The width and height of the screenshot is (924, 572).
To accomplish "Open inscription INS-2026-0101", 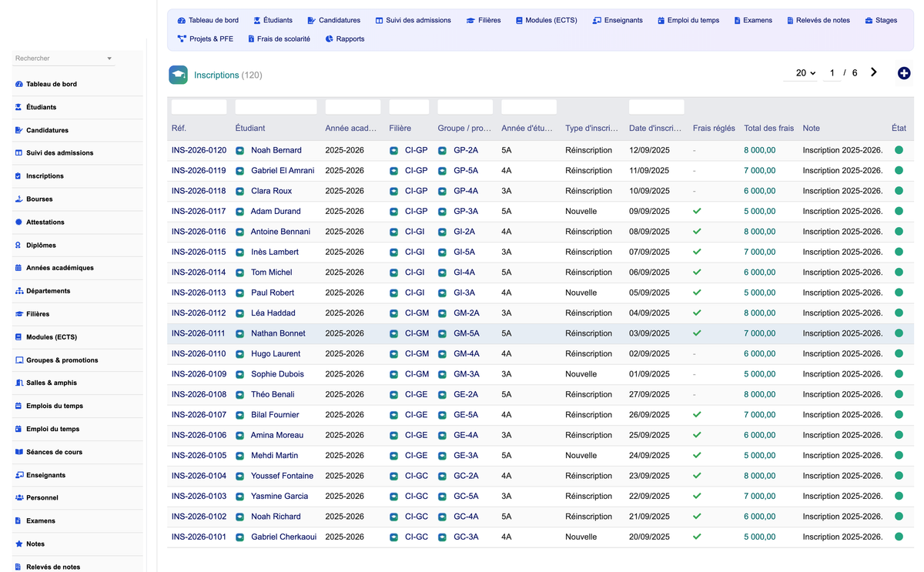I will click(199, 537).
